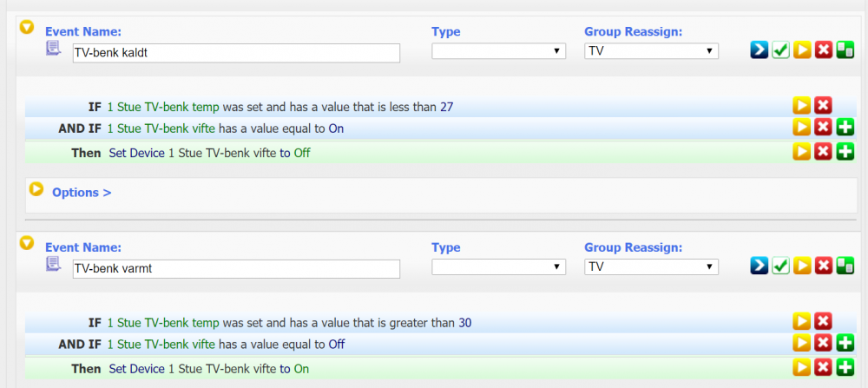
Task: Delete the 'less than 27' IF condition
Action: tap(823, 106)
